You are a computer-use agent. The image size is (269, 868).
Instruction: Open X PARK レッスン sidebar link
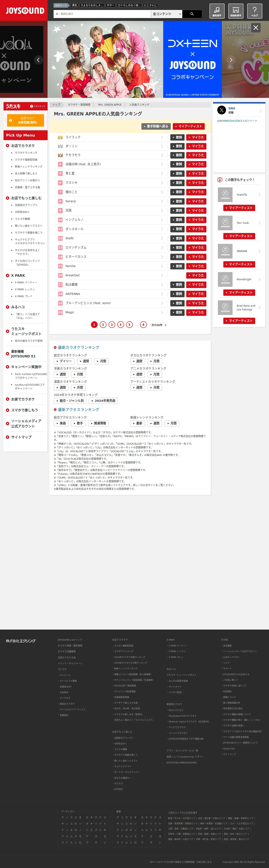coord(25,289)
